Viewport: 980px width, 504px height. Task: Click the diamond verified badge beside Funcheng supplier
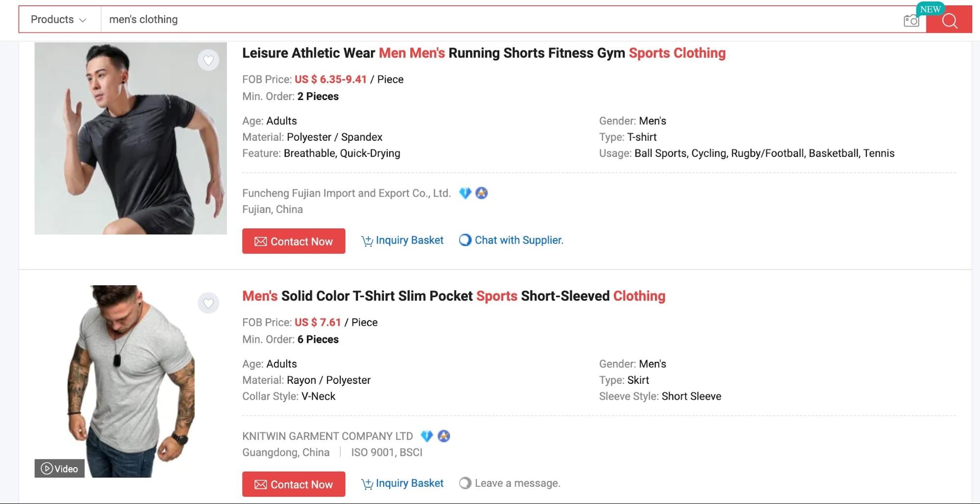click(465, 193)
